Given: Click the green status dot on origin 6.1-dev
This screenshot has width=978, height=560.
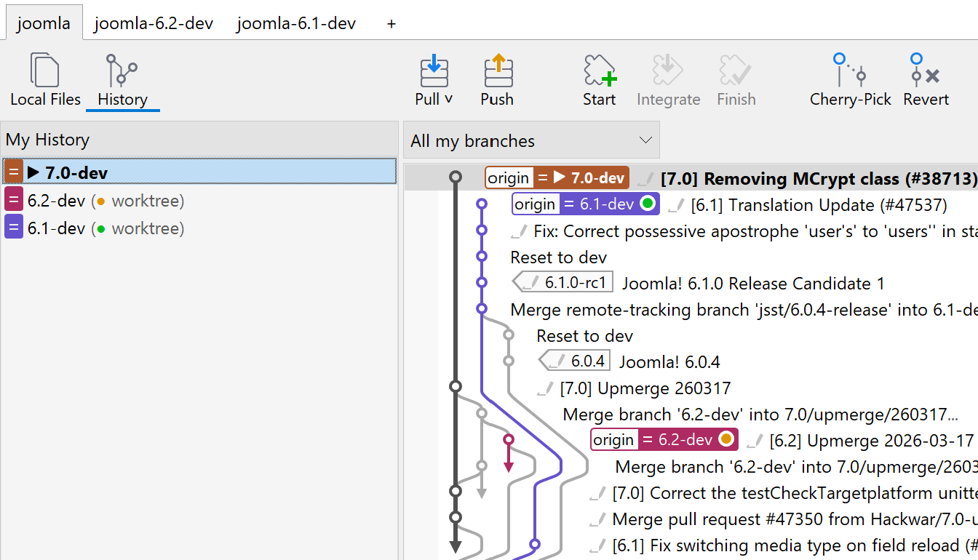Looking at the screenshot, I should click(x=648, y=204).
